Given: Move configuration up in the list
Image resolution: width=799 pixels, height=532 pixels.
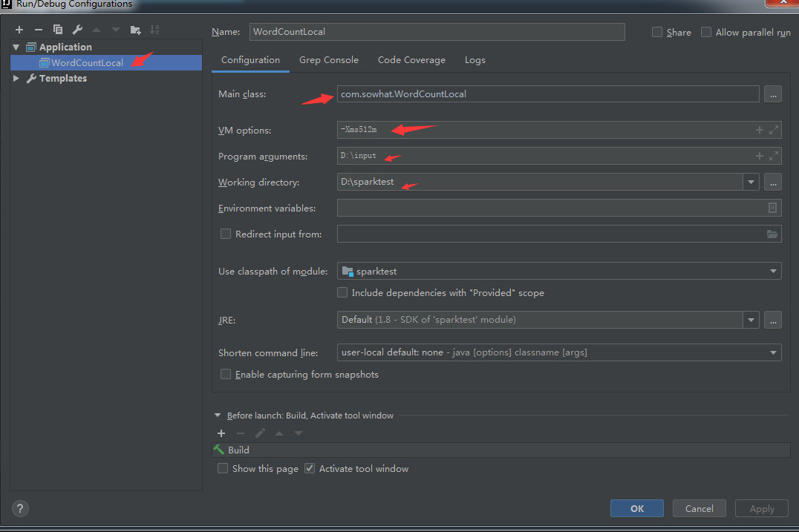Looking at the screenshot, I should 97,30.
